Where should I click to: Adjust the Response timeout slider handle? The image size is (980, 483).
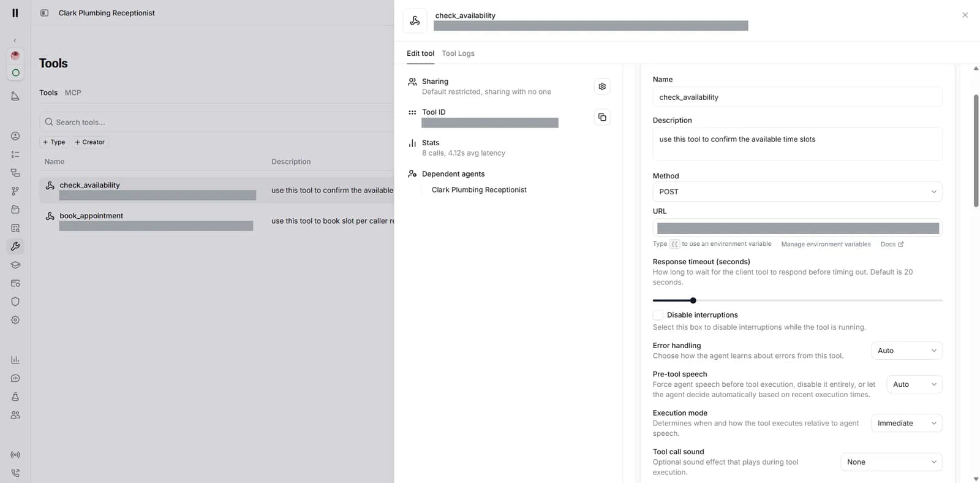693,300
